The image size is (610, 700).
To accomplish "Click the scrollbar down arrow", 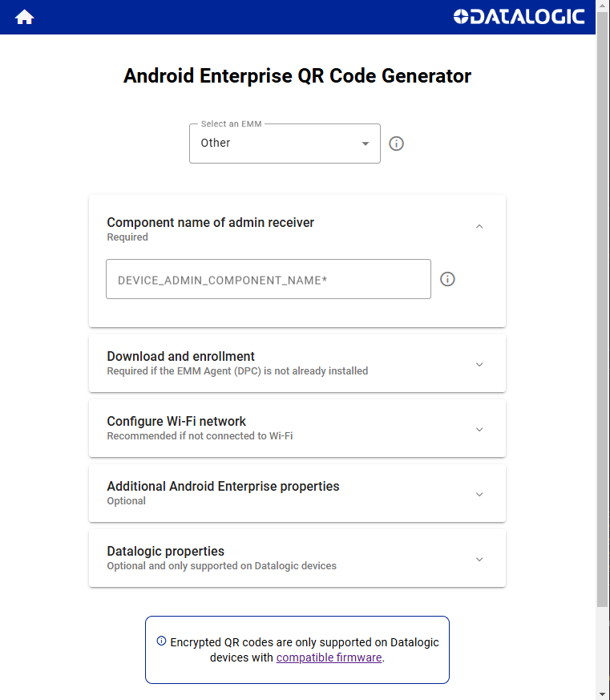I will [603, 695].
